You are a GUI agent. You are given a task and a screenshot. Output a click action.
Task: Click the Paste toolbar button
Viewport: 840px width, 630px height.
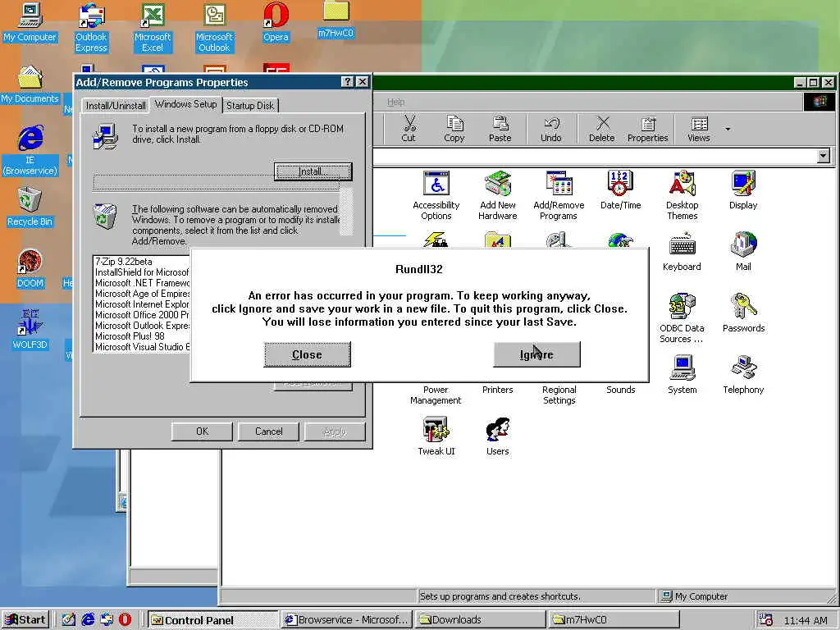[x=500, y=129]
